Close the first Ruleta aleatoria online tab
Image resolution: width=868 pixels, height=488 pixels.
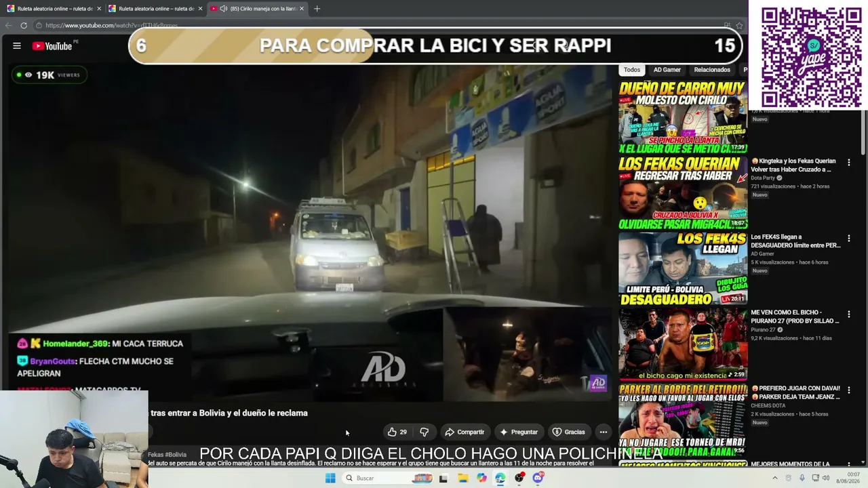[99, 9]
